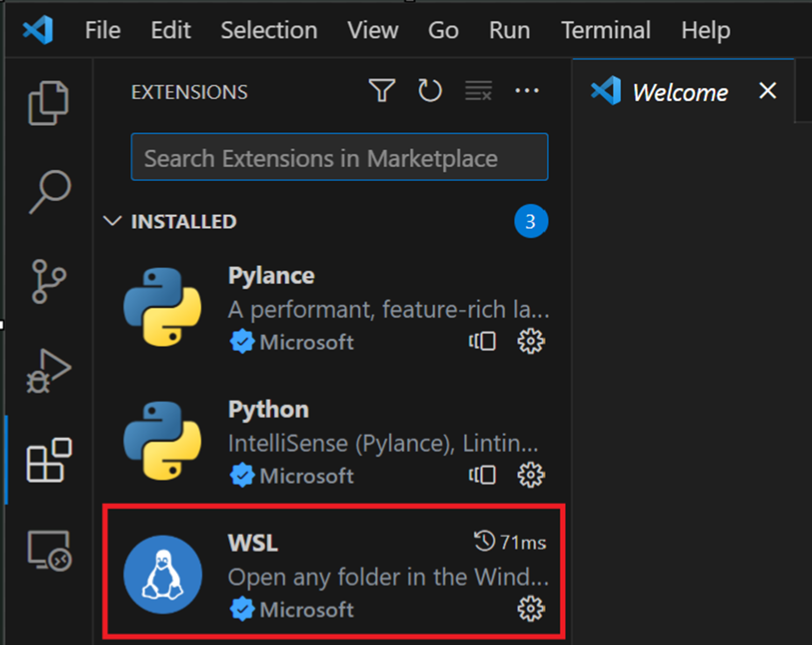
Task: Click 'Open any folder in the Wind...' description
Action: (388, 577)
